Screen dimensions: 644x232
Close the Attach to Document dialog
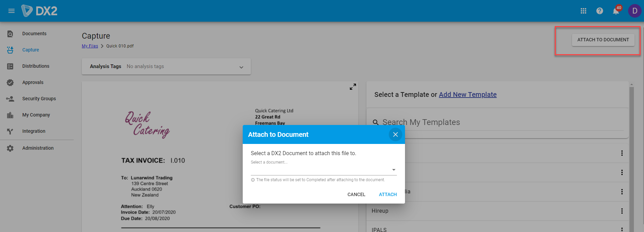coord(395,134)
